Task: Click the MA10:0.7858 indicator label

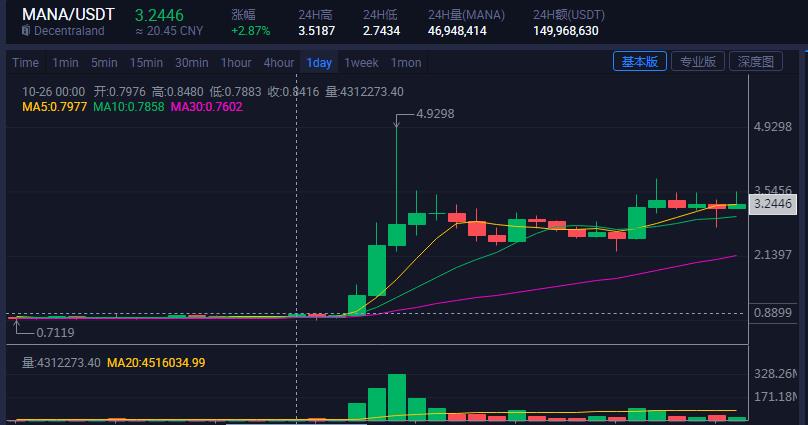Action: point(129,107)
